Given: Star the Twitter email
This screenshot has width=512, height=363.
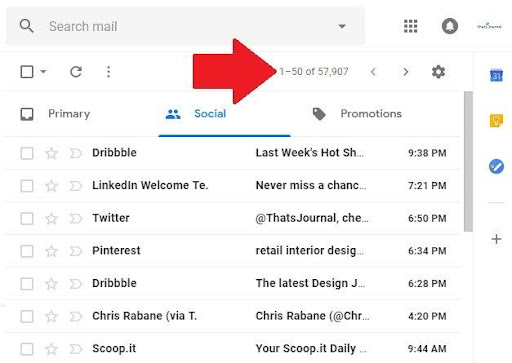Looking at the screenshot, I should (x=51, y=218).
